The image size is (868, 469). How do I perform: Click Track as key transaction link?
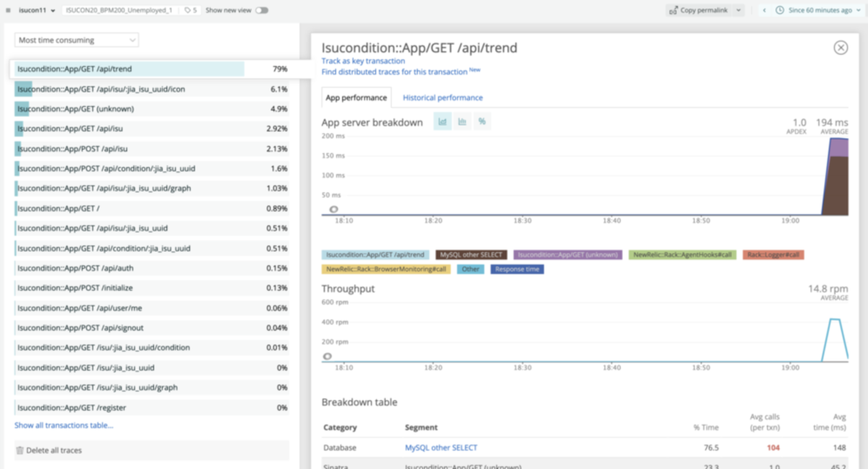363,61
